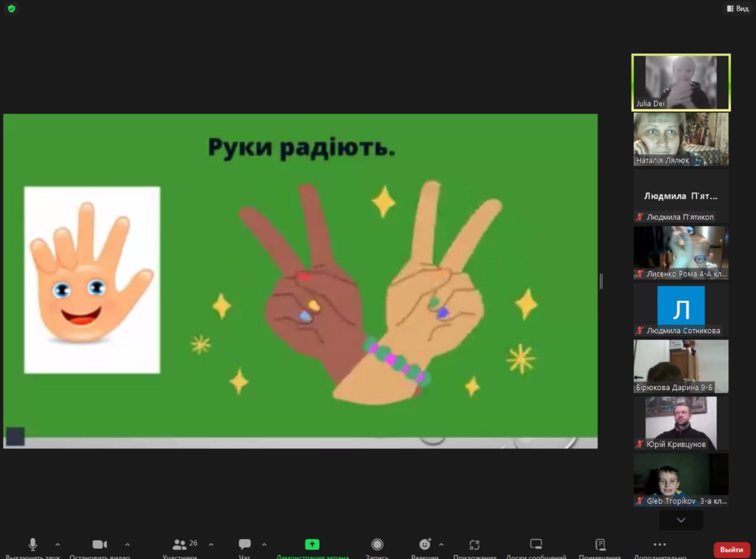Image resolution: width=756 pixels, height=559 pixels.
Task: Stop video with the camera button
Action: coord(99,544)
